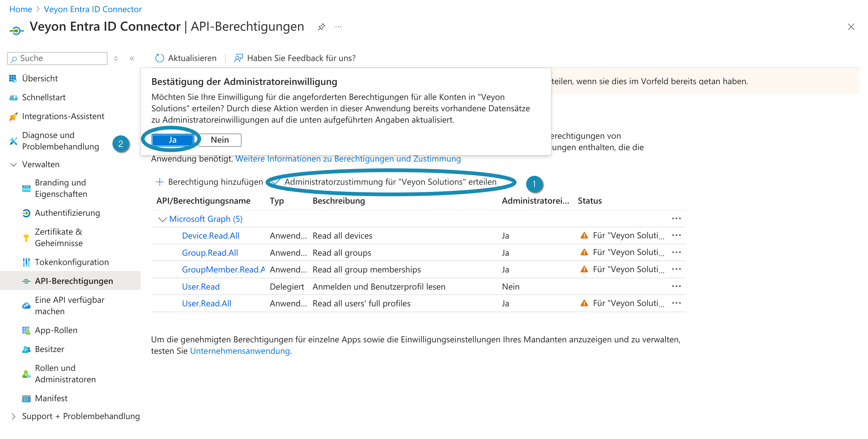Collapse the Verwalten section
This screenshot has width=868, height=439.
[x=14, y=164]
